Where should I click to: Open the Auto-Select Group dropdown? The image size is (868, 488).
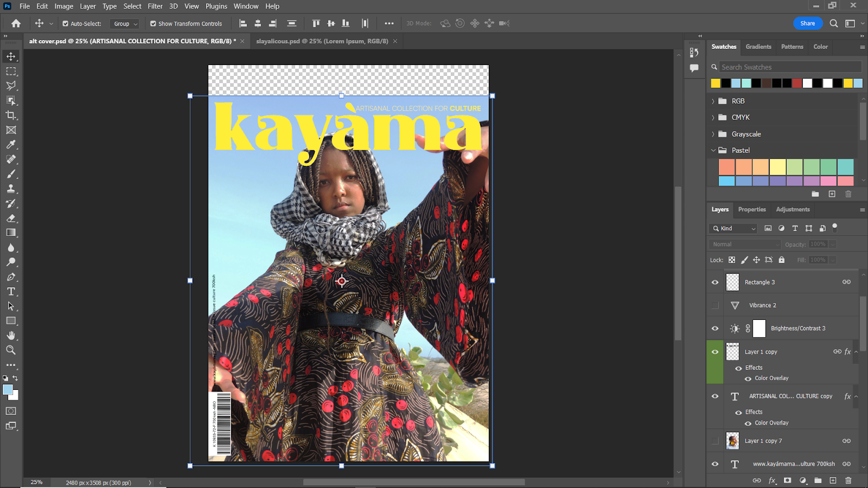point(124,24)
